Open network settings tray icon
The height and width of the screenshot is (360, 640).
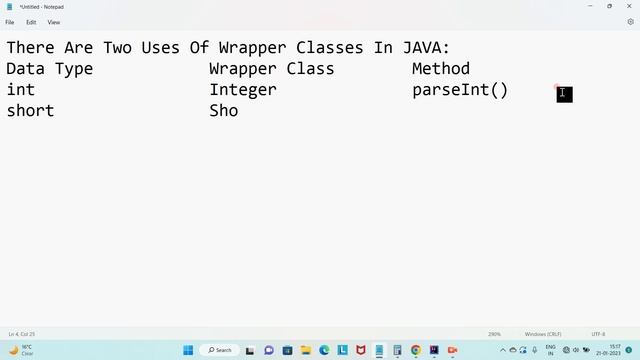pyautogui.click(x=566, y=350)
